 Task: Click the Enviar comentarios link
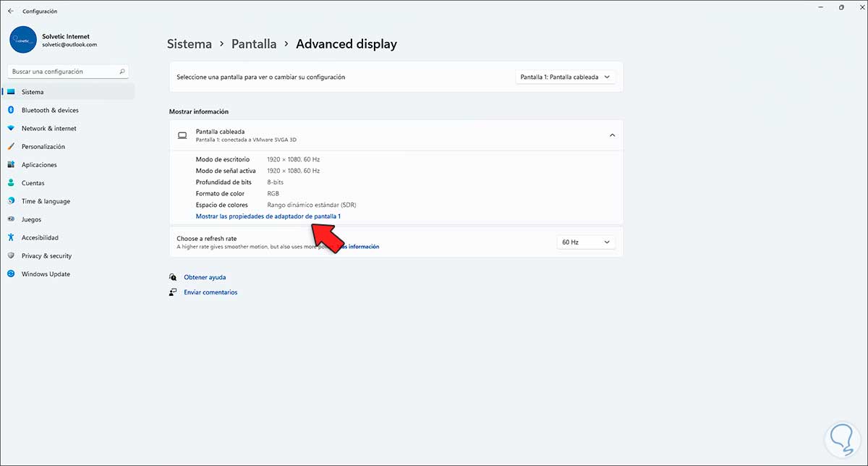coord(210,292)
